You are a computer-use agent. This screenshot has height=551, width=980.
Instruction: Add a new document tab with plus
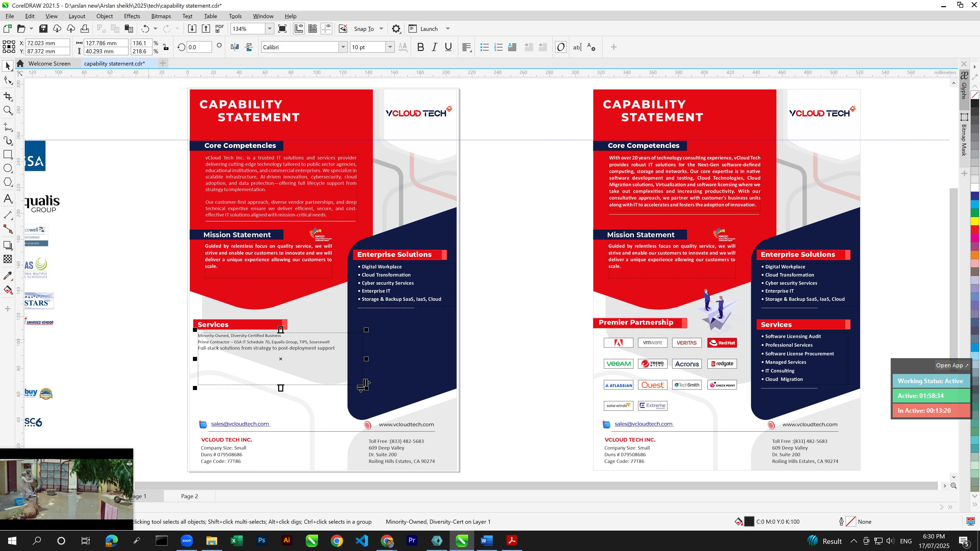(x=163, y=63)
